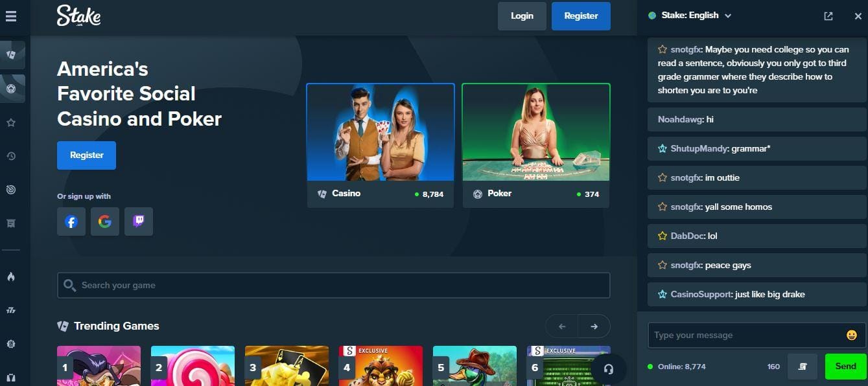The height and width of the screenshot is (386, 868).
Task: Click the shop icon in sidebar
Action: pyautogui.click(x=11, y=223)
